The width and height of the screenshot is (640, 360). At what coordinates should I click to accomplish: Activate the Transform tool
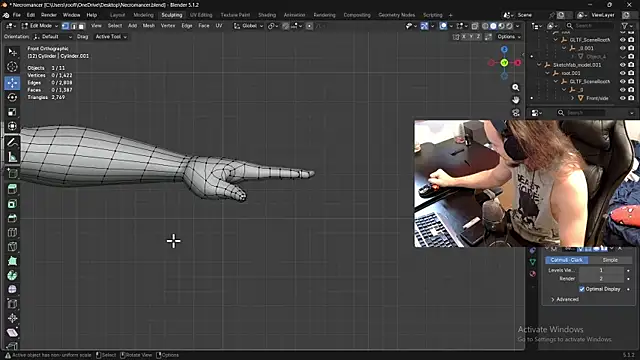(12, 126)
